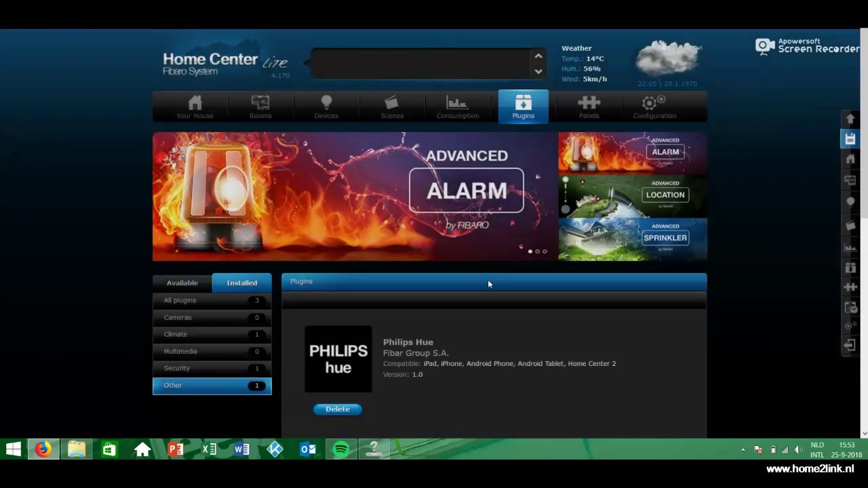Open Word from the taskbar
Image resolution: width=868 pixels, height=488 pixels.
tap(241, 449)
